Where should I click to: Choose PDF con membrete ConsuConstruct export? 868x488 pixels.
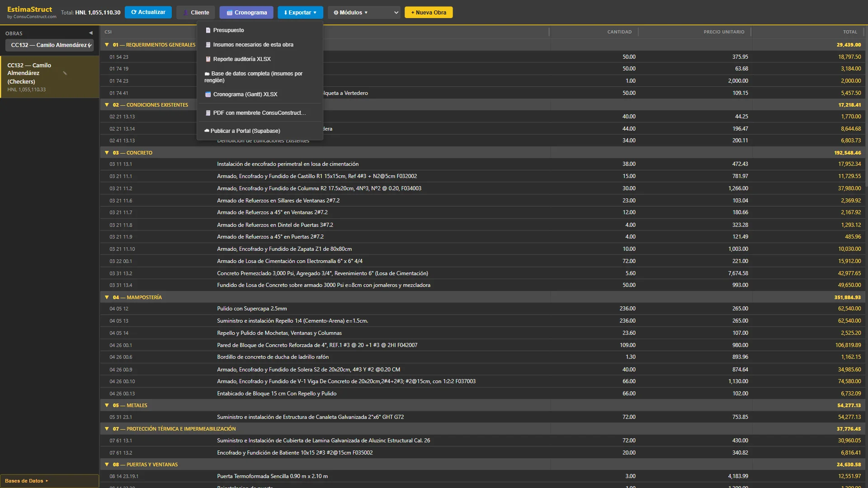tap(260, 113)
